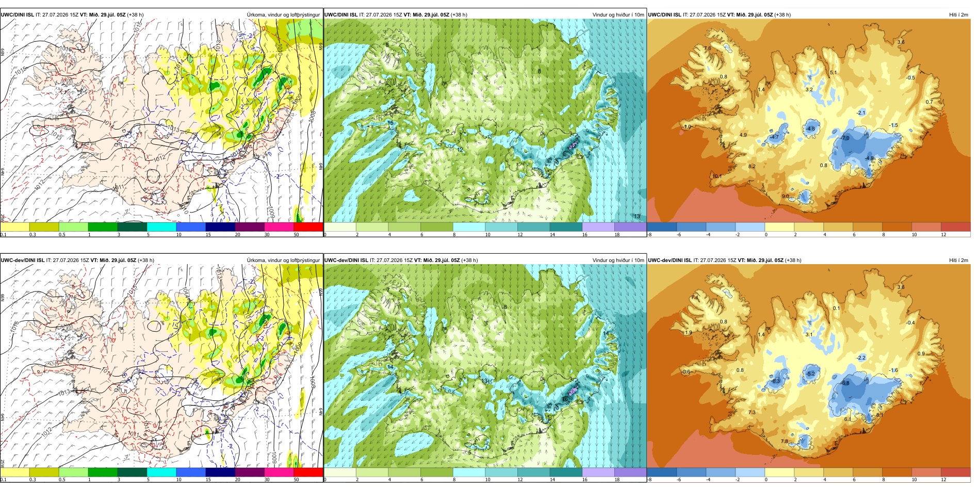
Task: Click cyan 5 swatch in UWC precipitation legend
Action: (x=161, y=226)
